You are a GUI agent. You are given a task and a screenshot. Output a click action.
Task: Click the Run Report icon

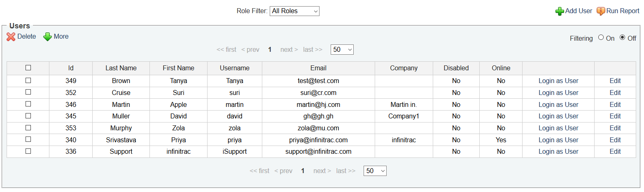(x=601, y=11)
